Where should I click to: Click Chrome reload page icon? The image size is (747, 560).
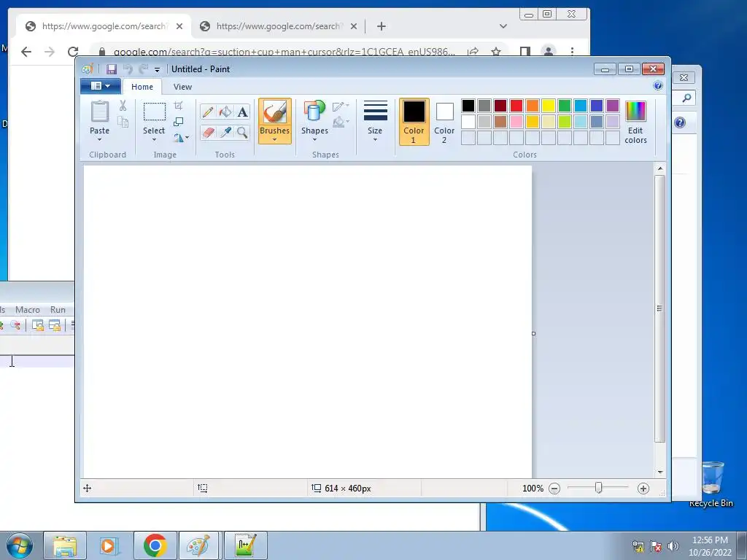pos(73,52)
